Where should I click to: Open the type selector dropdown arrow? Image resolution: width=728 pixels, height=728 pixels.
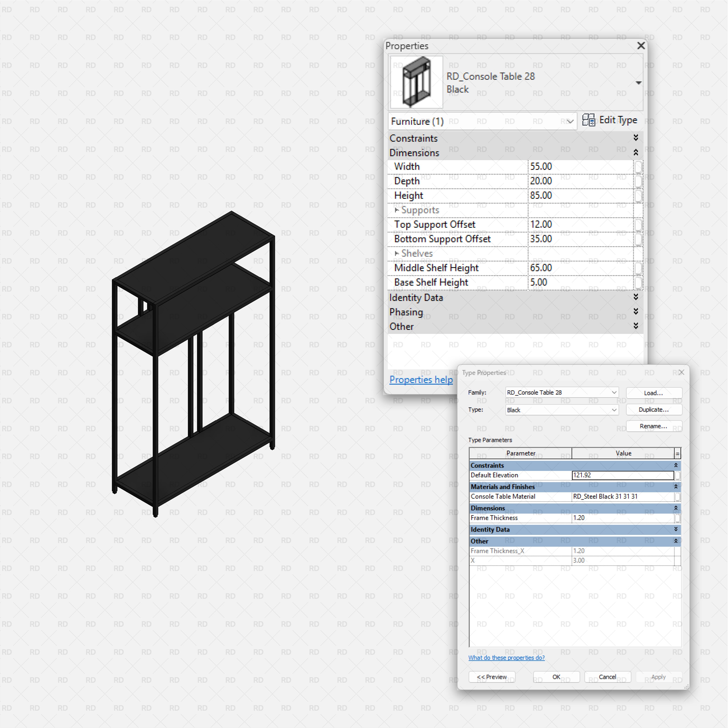[x=638, y=83]
